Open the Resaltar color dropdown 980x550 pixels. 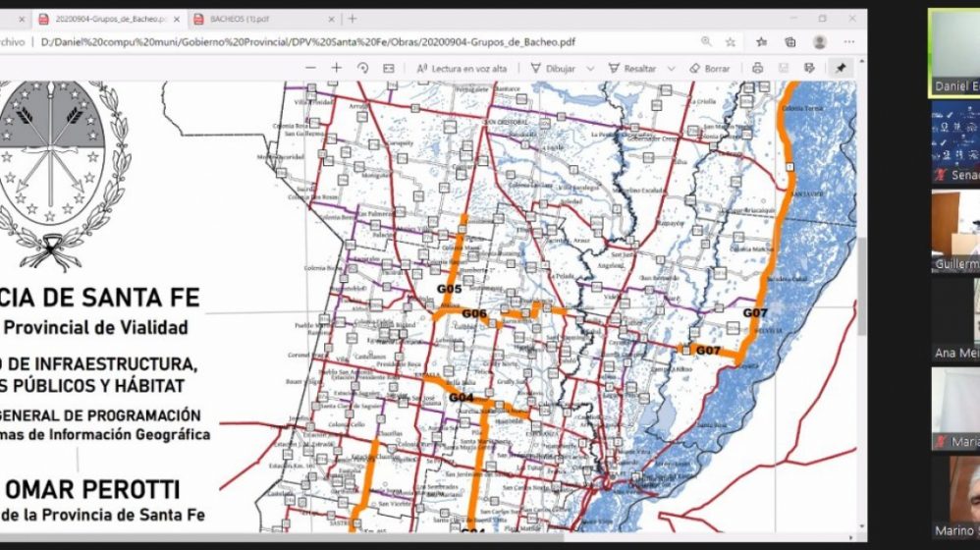[x=672, y=69]
